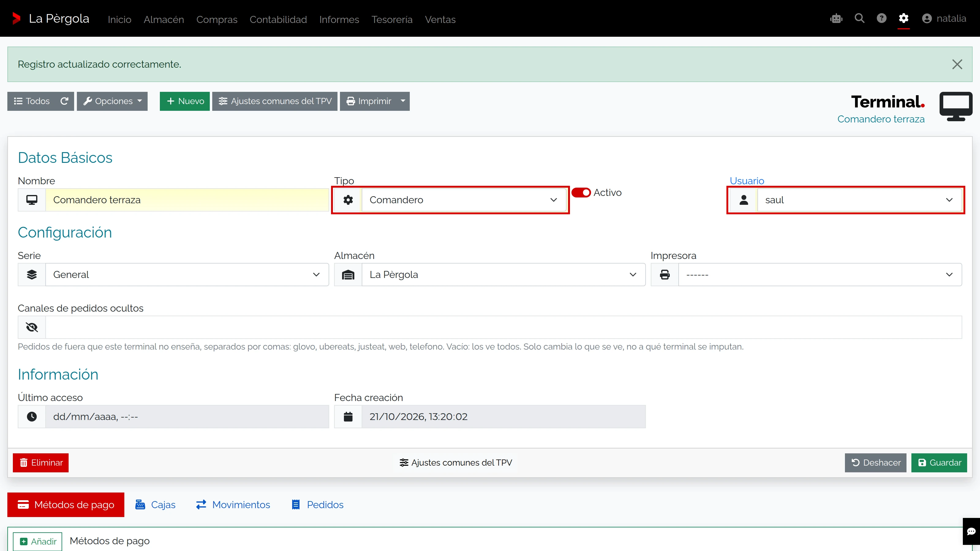Open the natalia user account menu
980x551 pixels.
(x=944, y=18)
